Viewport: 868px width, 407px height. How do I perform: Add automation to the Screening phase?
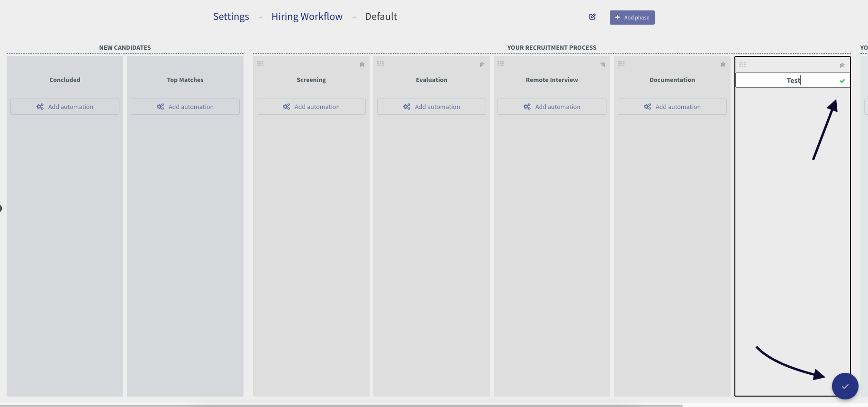point(311,107)
